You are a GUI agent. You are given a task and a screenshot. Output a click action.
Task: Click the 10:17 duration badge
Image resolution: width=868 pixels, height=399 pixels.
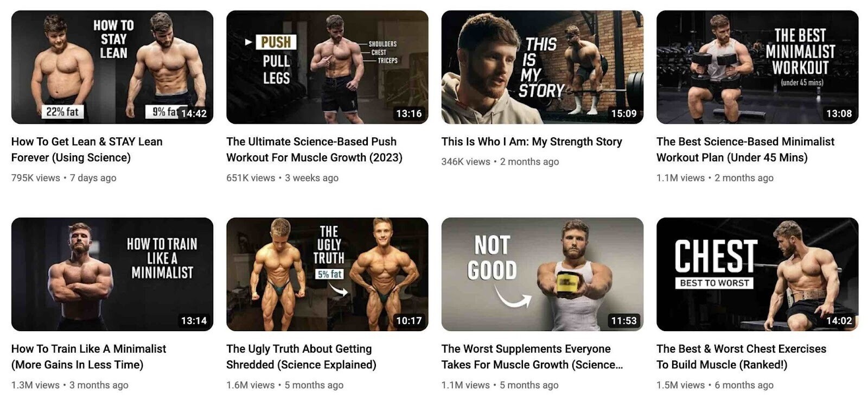409,321
